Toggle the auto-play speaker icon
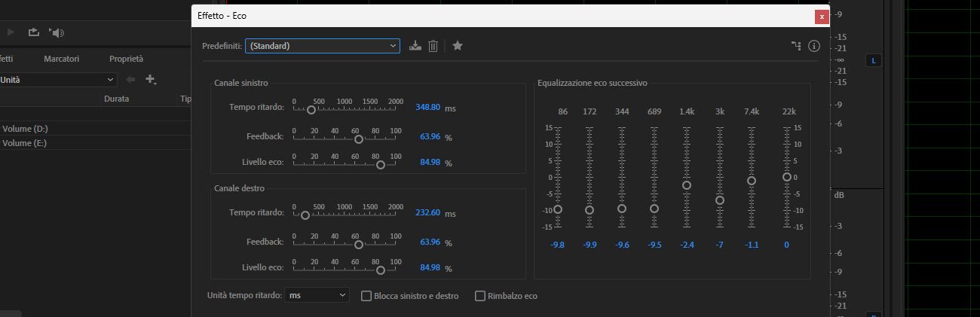Image resolution: width=980 pixels, height=317 pixels. 57,32
